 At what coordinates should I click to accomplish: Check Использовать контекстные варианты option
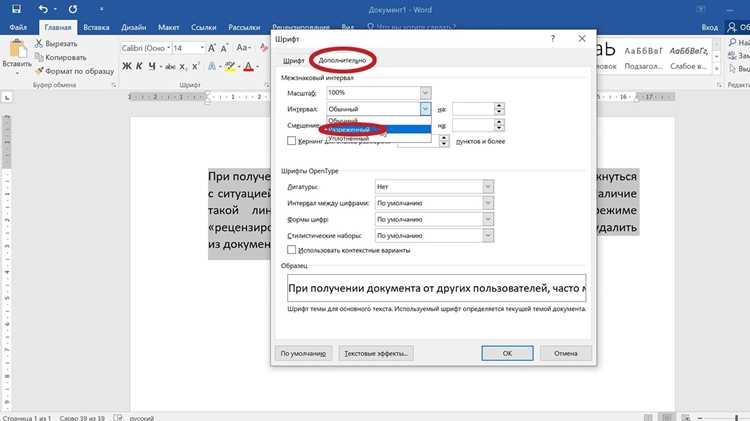291,250
